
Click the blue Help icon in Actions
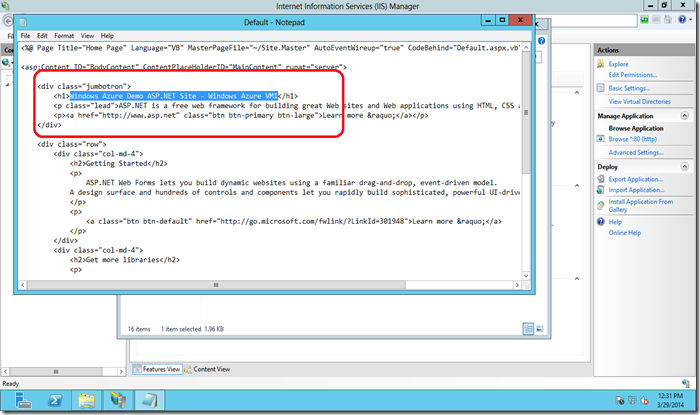[x=600, y=222]
